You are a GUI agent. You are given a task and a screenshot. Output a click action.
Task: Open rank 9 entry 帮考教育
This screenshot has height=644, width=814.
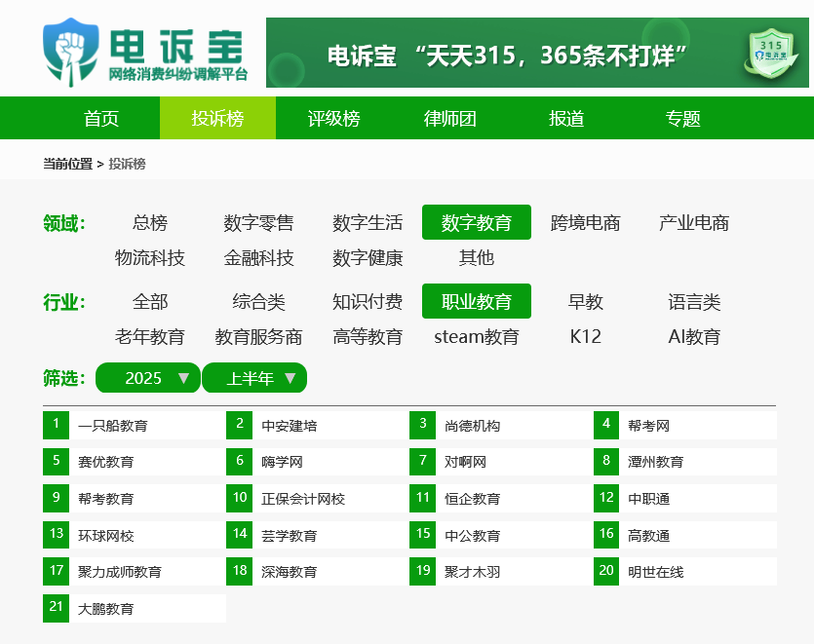(x=135, y=499)
